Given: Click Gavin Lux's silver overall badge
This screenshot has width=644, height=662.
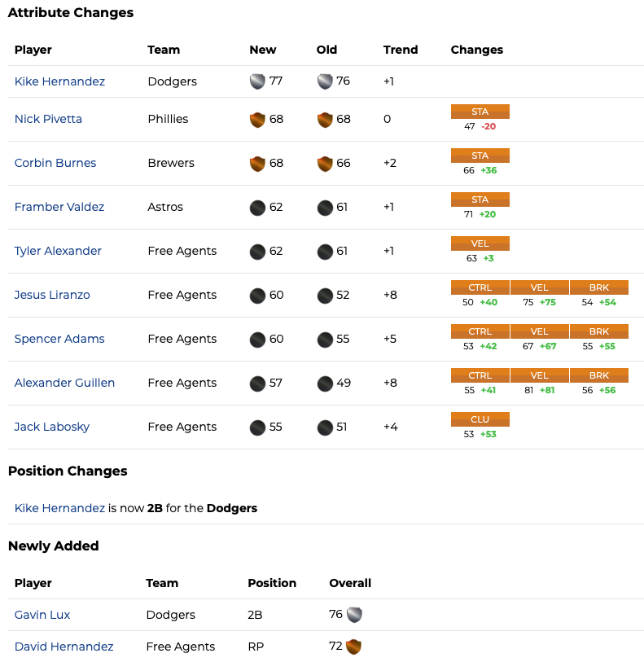Looking at the screenshot, I should (353, 615).
